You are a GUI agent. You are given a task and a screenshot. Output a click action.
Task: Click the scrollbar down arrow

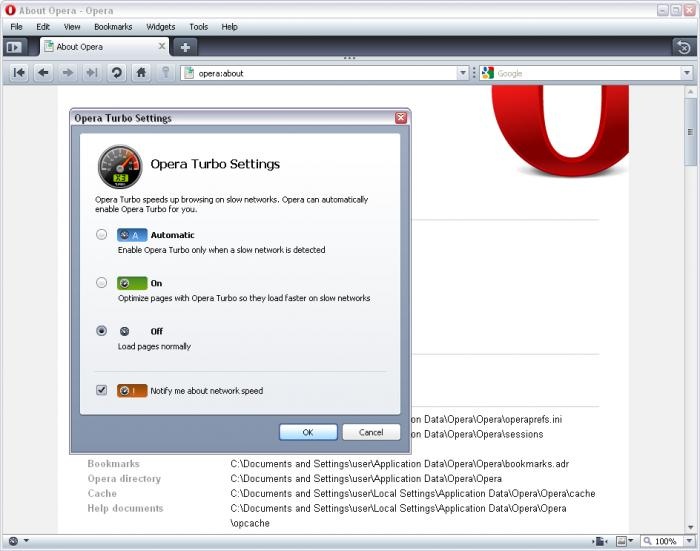coord(691,527)
